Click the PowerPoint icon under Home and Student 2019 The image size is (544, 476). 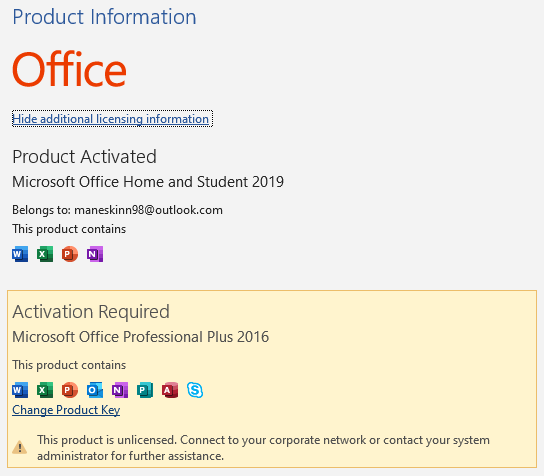pyautogui.click(x=70, y=254)
